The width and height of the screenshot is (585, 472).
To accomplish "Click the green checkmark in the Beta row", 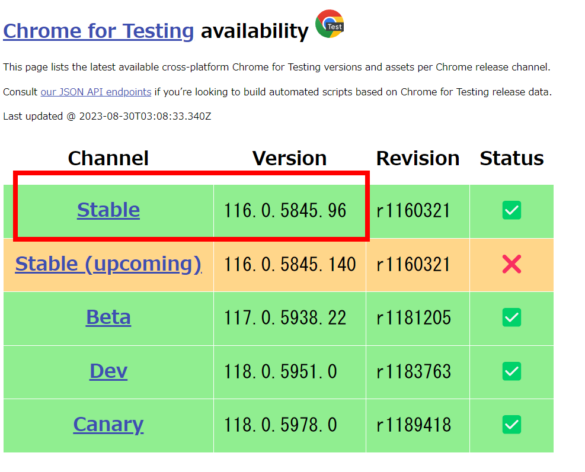I will 512,318.
